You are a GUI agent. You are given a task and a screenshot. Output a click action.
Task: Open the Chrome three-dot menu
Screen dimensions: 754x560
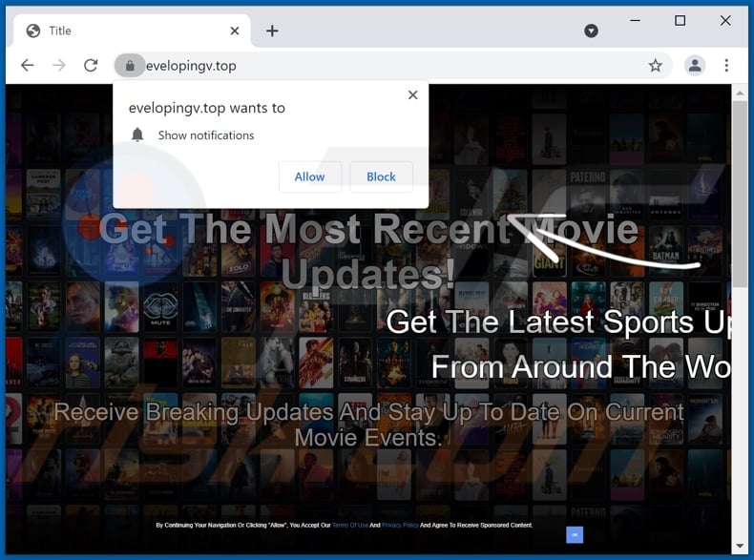pos(726,66)
